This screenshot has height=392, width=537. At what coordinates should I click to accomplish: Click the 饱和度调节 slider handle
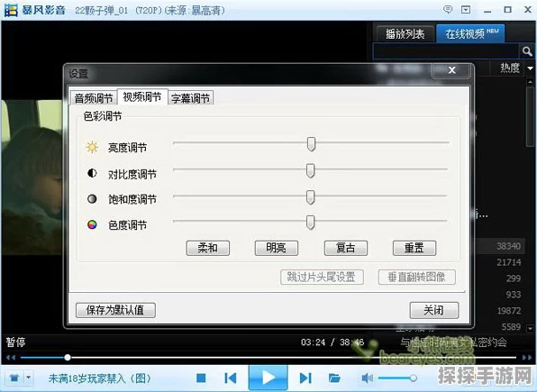(310, 197)
